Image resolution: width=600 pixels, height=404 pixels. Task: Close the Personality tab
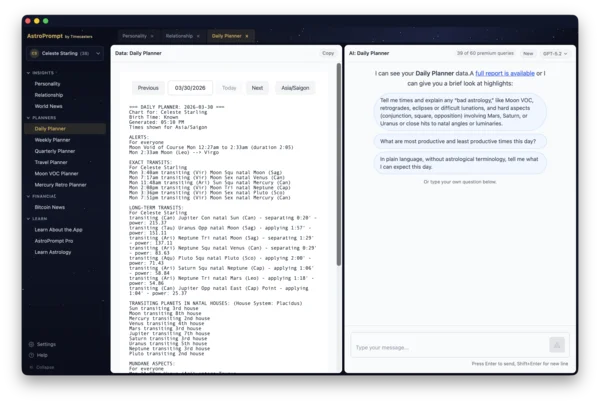click(x=152, y=36)
